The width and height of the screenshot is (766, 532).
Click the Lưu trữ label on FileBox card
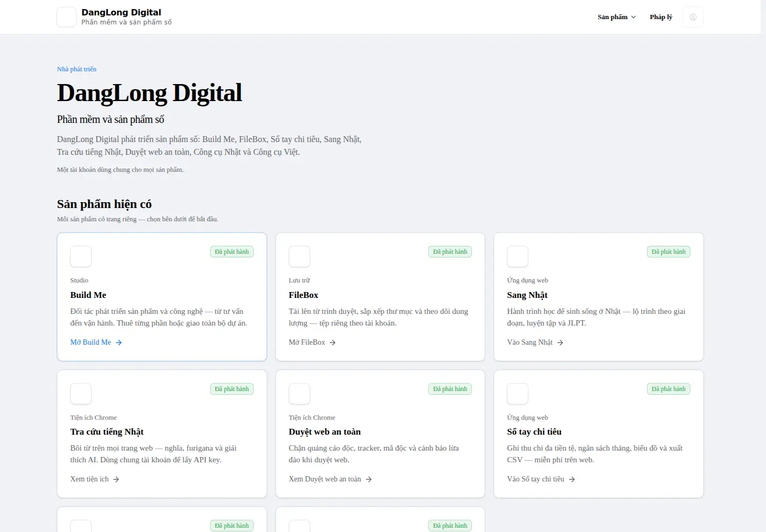point(299,280)
